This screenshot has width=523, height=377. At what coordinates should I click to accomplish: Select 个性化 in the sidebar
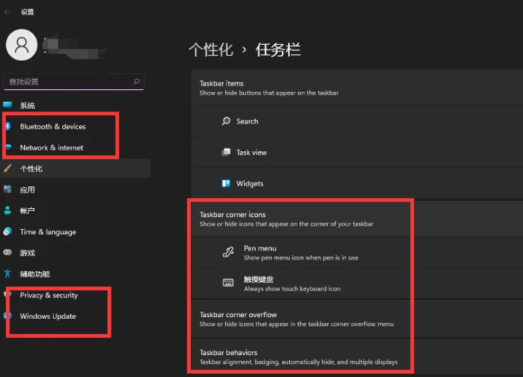[76, 168]
